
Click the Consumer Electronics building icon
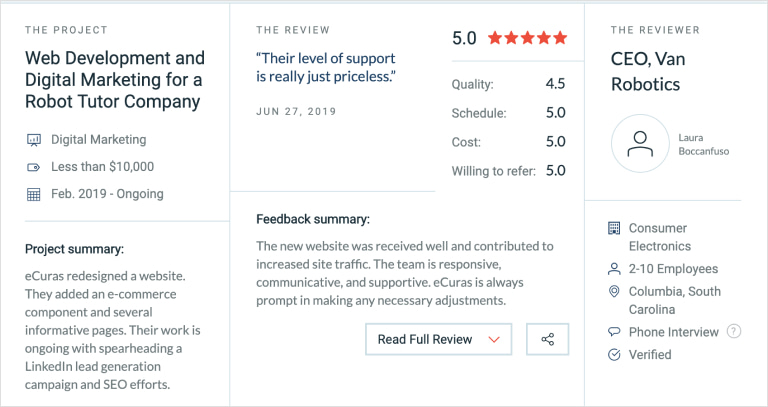[614, 228]
